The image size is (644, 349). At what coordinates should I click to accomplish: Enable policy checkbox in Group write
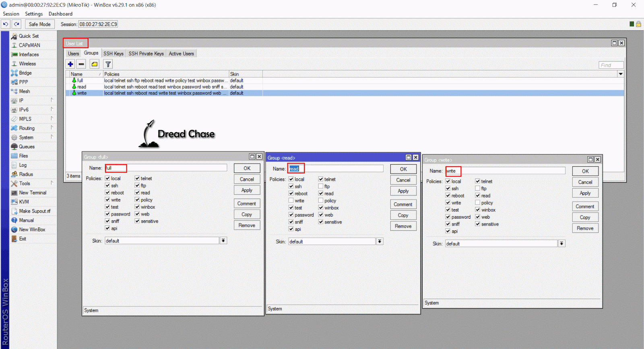point(477,203)
